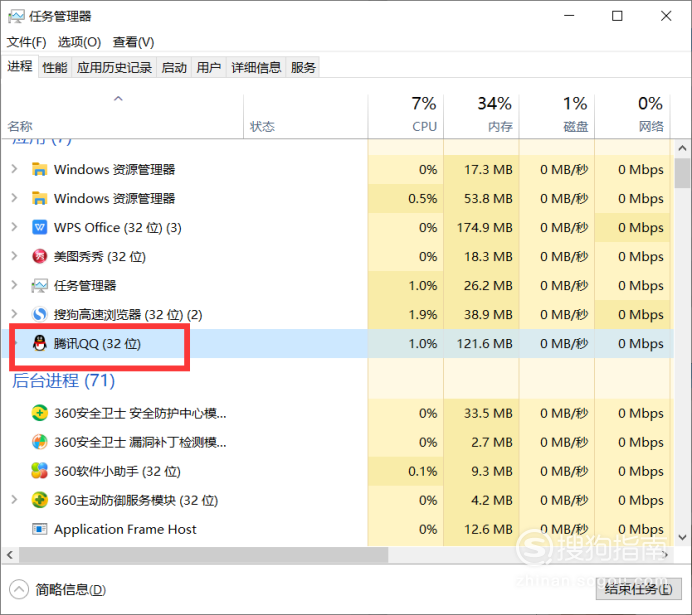Switch to the 服务 tab

(303, 68)
